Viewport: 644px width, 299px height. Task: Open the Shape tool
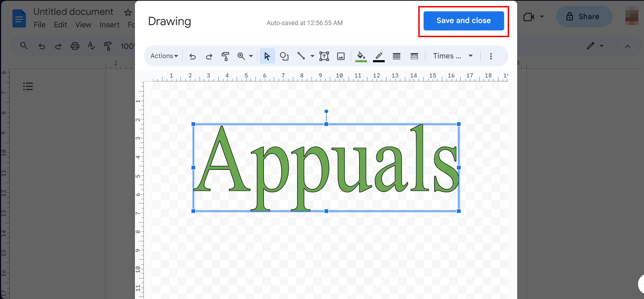pyautogui.click(x=284, y=56)
